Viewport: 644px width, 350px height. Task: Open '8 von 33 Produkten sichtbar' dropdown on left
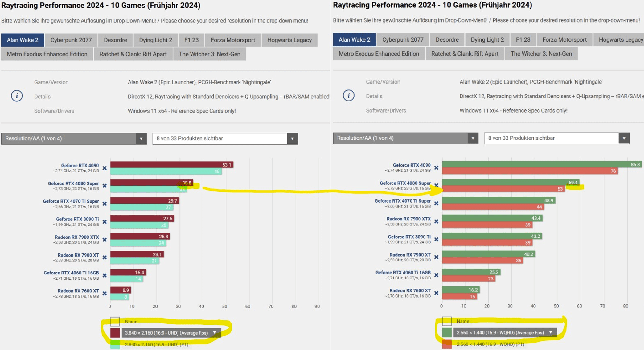click(225, 138)
